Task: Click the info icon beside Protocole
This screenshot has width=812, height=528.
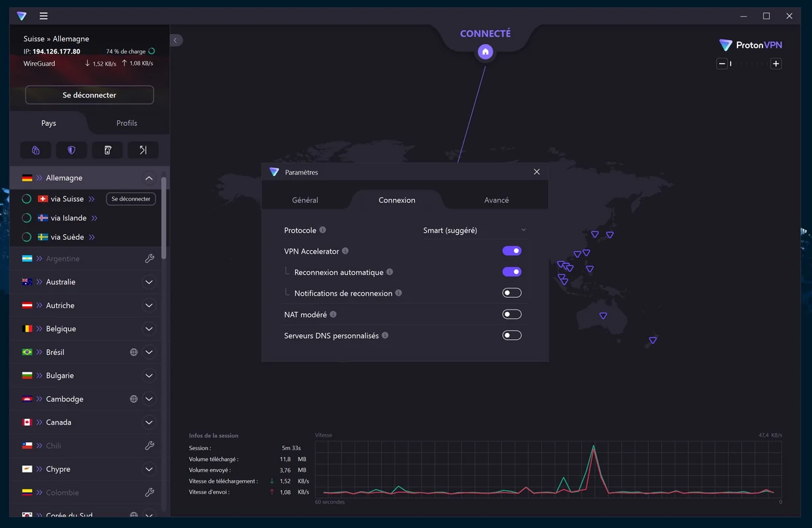Action: [x=323, y=230]
